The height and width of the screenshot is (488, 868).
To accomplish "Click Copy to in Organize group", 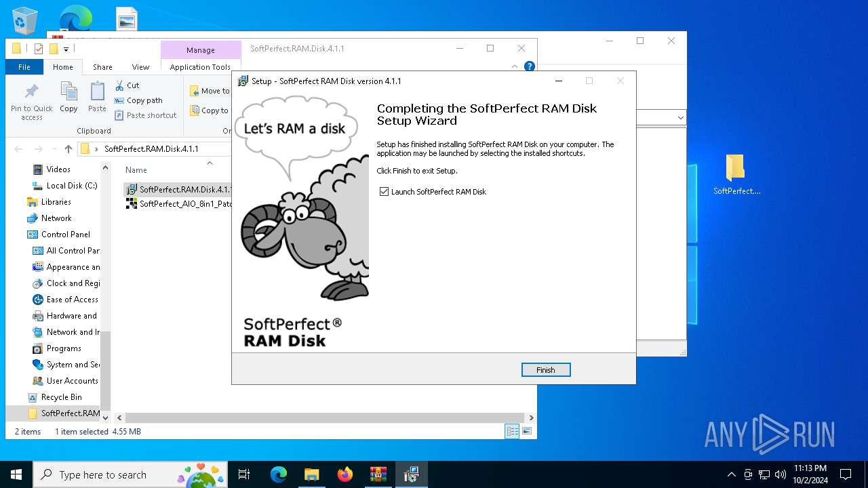I will click(209, 110).
